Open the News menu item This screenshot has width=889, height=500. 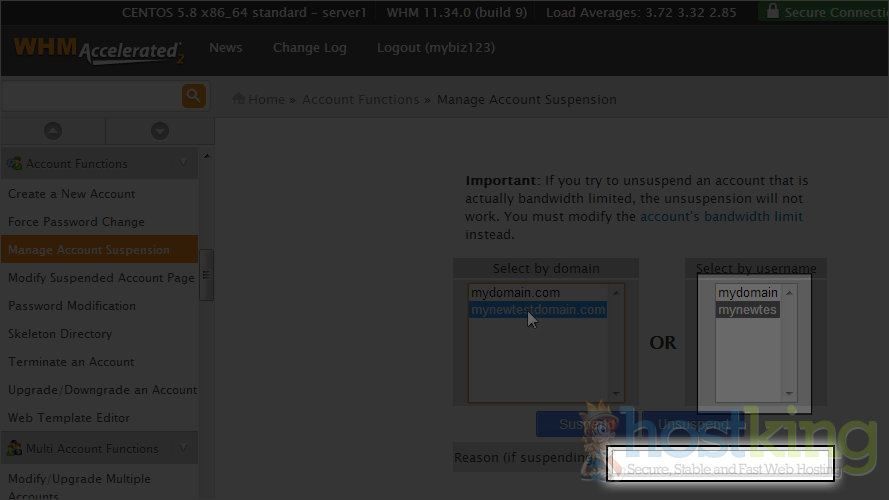tap(225, 48)
